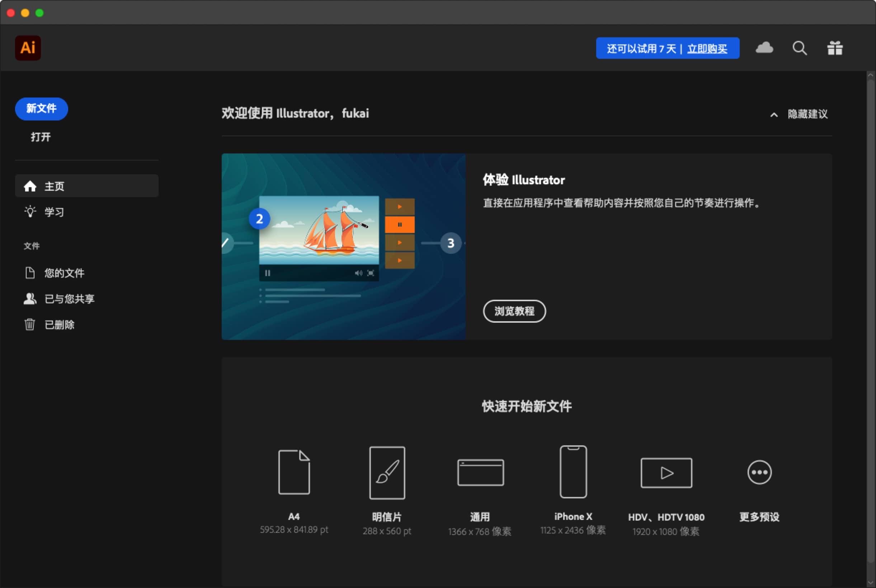Open 更多预设 three-dots icon
This screenshot has height=588, width=876.
[759, 472]
